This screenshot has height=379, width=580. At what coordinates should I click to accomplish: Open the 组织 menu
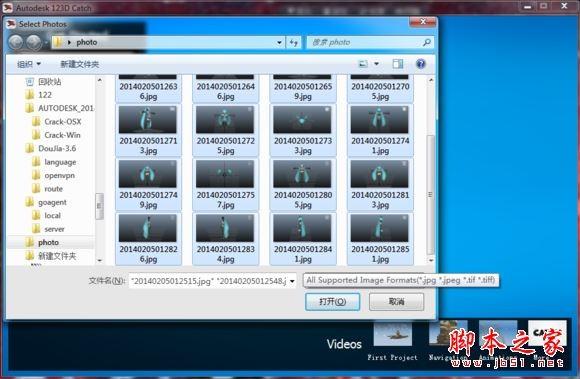[x=29, y=64]
